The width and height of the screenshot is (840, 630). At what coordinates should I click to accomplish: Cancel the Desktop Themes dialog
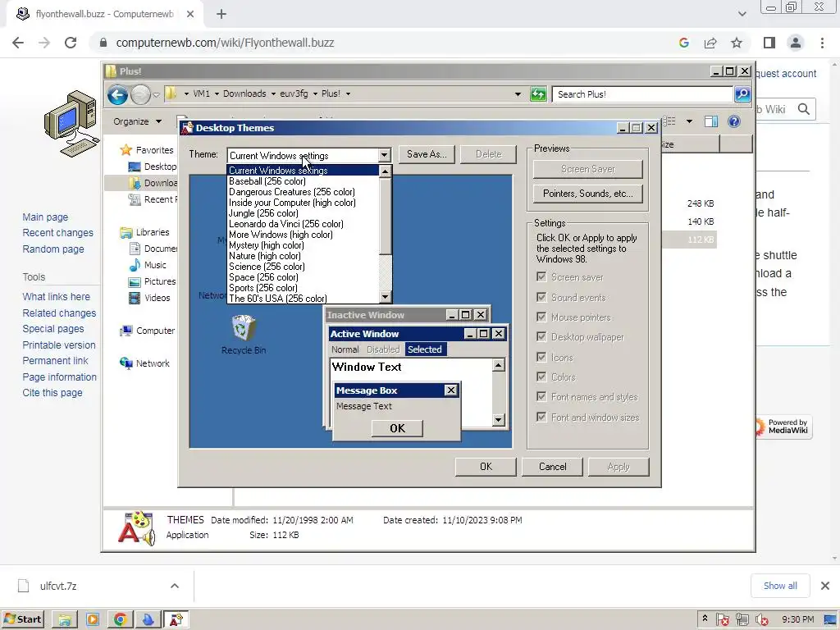pos(552,467)
